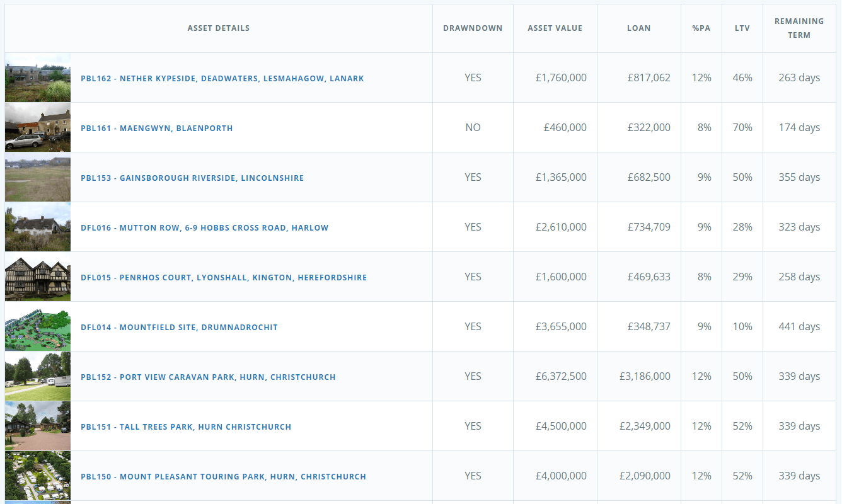Viewport: 842px width, 504px height.
Task: Select DFL014 Mountfield Site, Drumnadrochit link
Action: pos(179,328)
